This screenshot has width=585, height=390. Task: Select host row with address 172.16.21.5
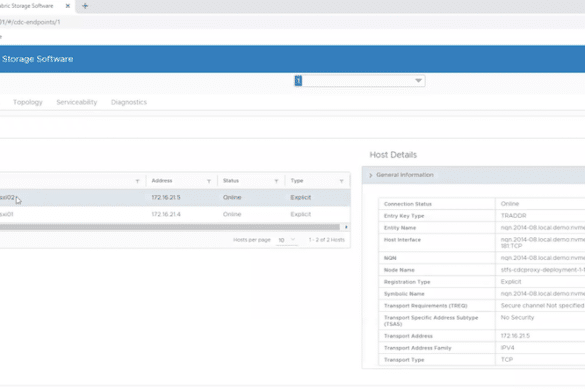tap(175, 197)
